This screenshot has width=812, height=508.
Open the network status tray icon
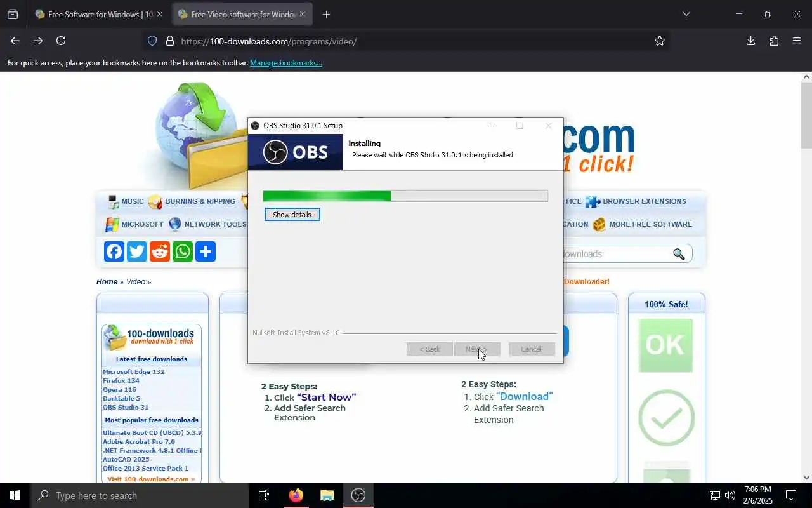pyautogui.click(x=714, y=495)
